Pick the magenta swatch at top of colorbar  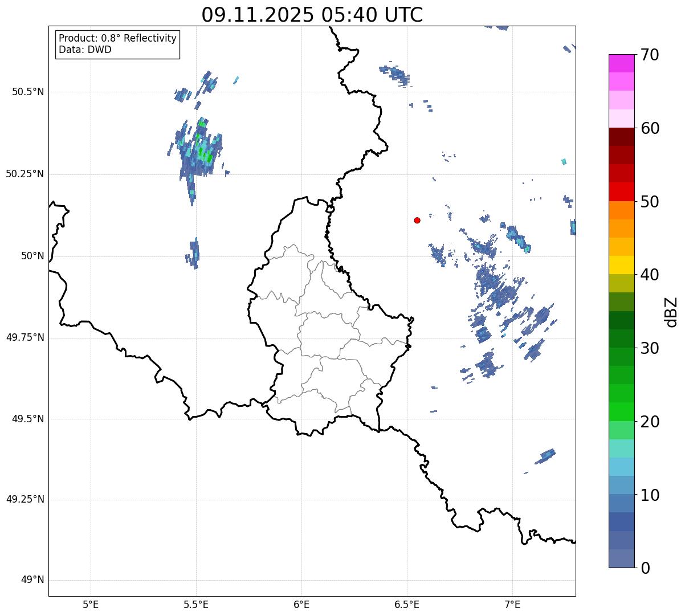pos(621,63)
